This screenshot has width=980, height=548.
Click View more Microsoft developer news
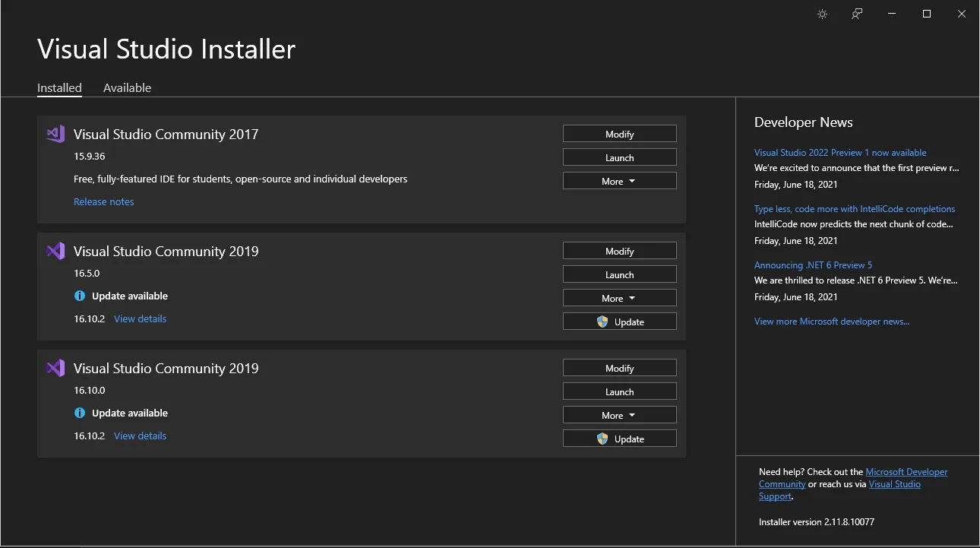click(831, 322)
